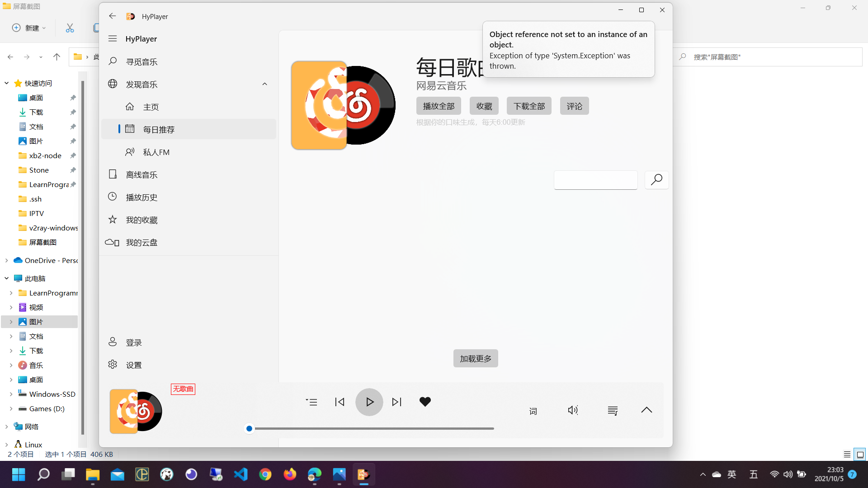Click the playlist search input field
The image size is (868, 488).
(x=595, y=180)
